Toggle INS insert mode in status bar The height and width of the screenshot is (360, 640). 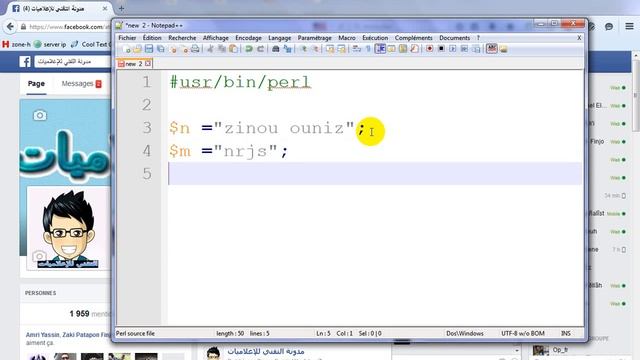[566, 333]
